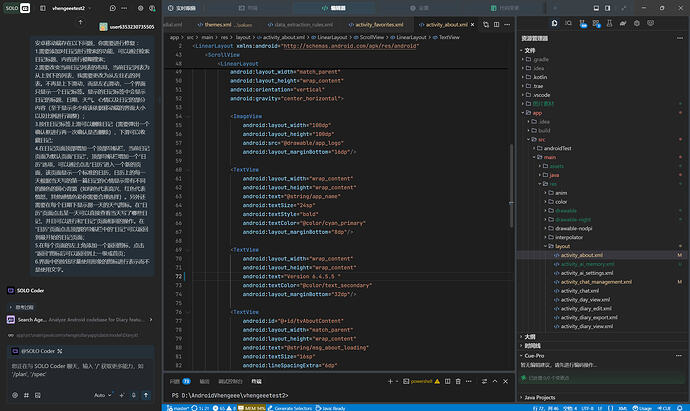The width and height of the screenshot is (690, 411).
Task: Fold the TextView block at line 60
Action: 188,170
